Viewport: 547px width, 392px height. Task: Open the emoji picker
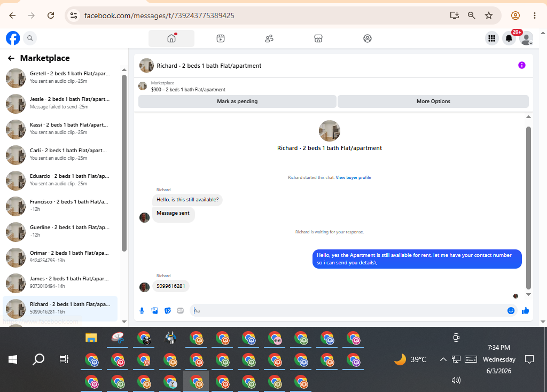(511, 311)
